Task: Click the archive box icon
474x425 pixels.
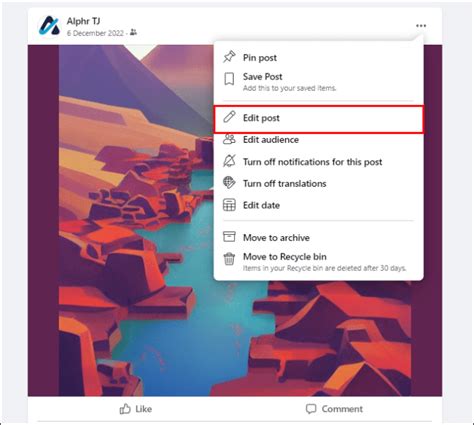Action: pyautogui.click(x=229, y=237)
